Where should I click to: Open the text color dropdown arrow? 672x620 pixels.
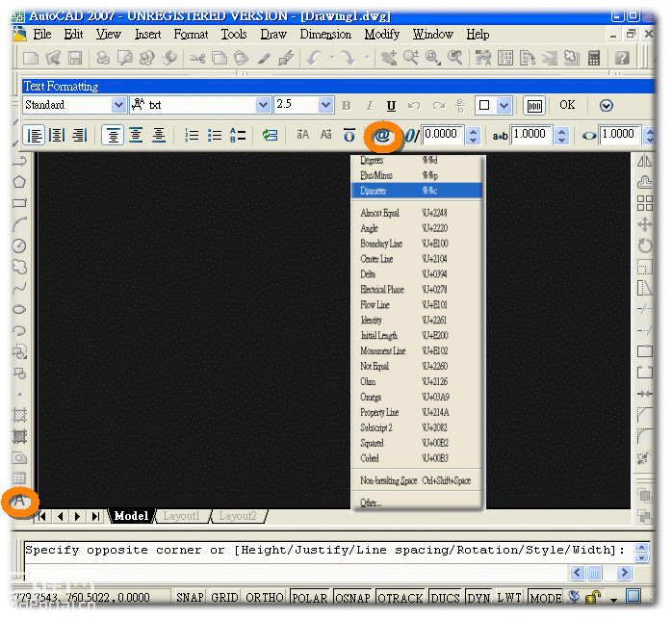[x=504, y=105]
